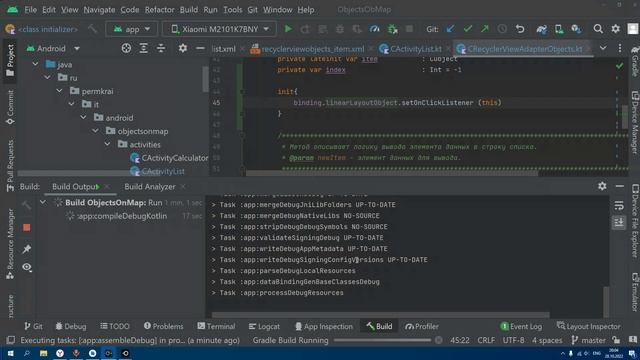Click Git Update Project arrow icon
The height and width of the screenshot is (360, 640).
450,29
